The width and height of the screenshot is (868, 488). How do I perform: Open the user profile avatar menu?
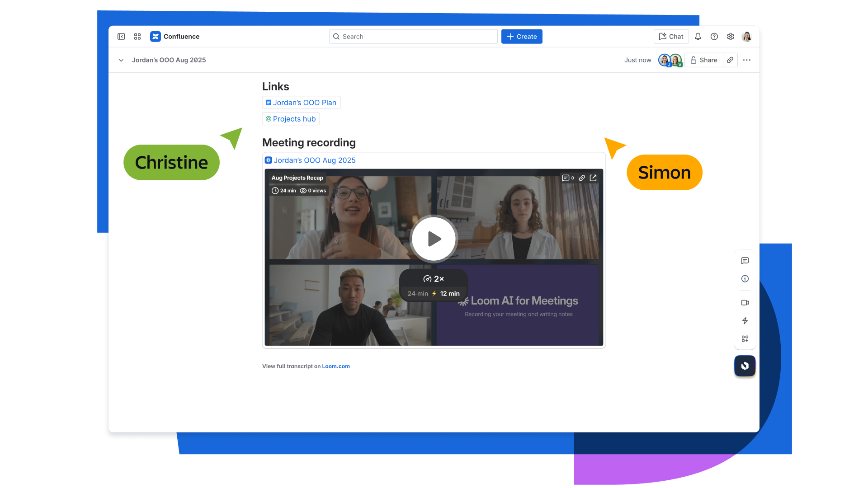(x=747, y=37)
